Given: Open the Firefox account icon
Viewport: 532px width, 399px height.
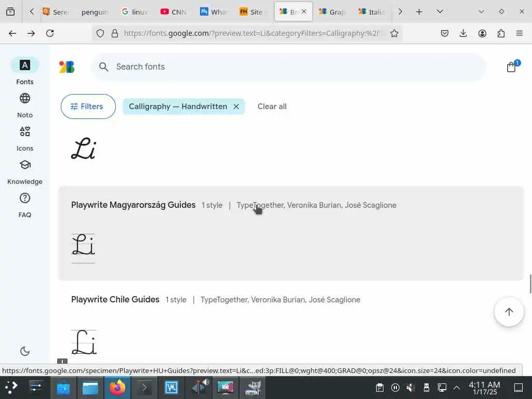Looking at the screenshot, I should [482, 33].
